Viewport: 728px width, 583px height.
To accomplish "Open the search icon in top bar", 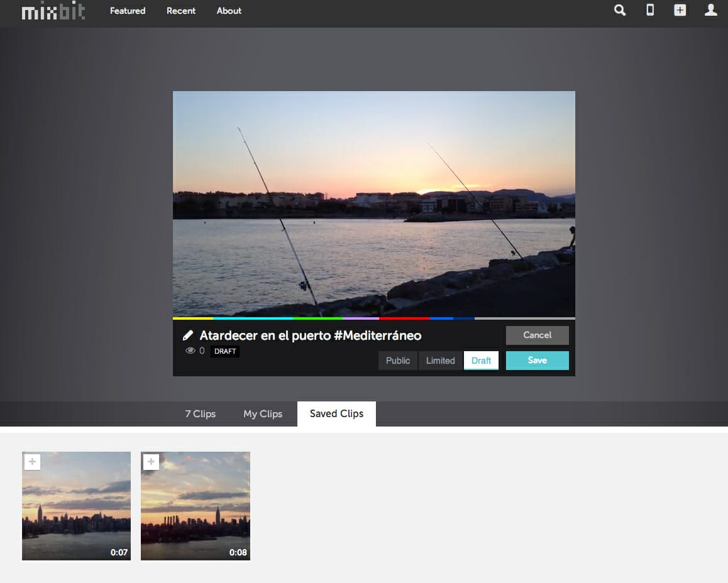I will 619,11.
